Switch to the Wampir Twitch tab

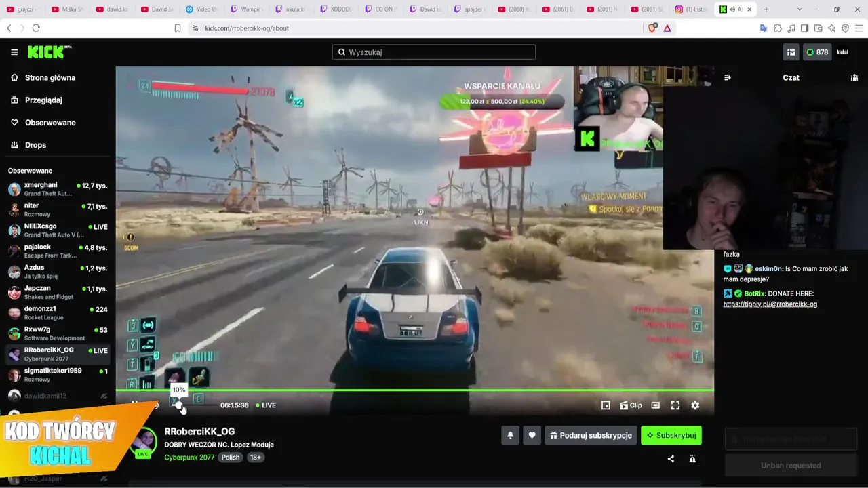click(x=247, y=9)
